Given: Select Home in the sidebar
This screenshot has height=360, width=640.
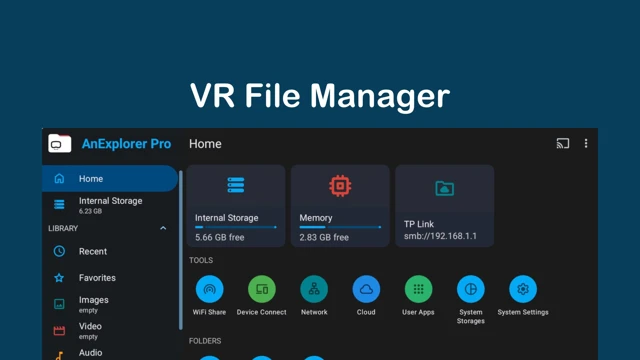Looking at the screenshot, I should point(110,178).
